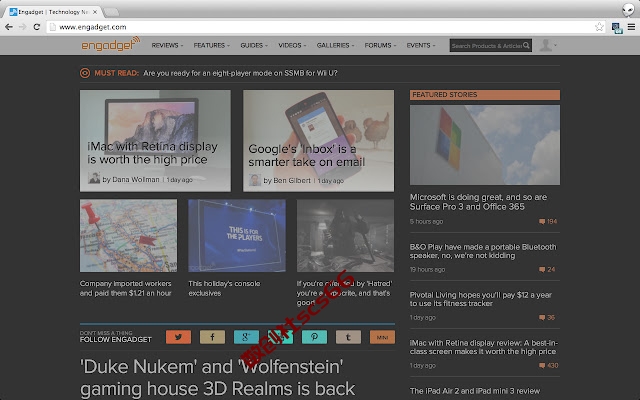Follow Engadget on Google Plus

click(x=246, y=337)
